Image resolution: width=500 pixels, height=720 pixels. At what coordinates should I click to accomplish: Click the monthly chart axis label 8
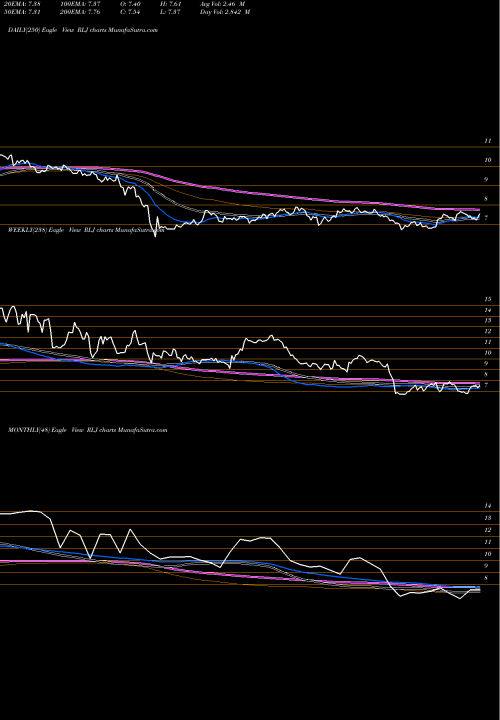(x=486, y=578)
